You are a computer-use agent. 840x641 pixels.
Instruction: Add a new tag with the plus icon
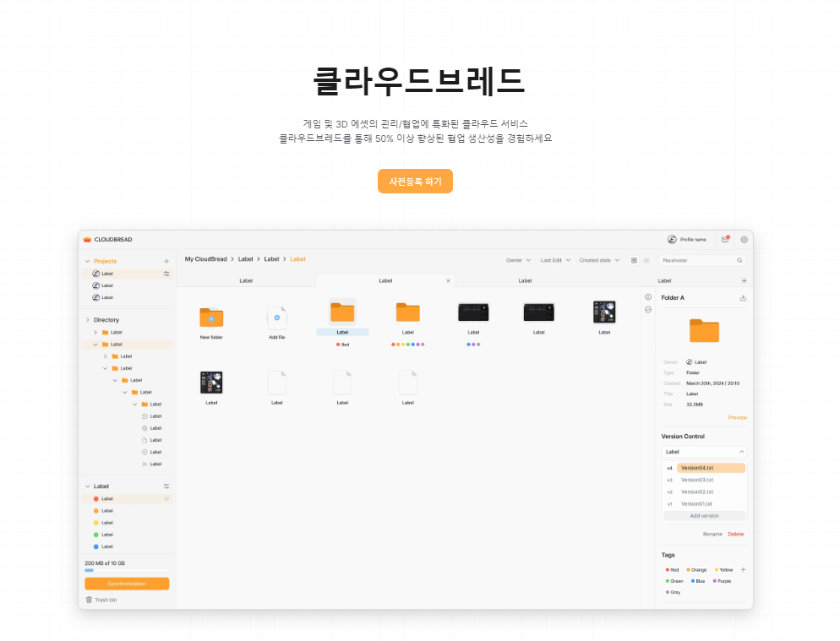(x=743, y=570)
